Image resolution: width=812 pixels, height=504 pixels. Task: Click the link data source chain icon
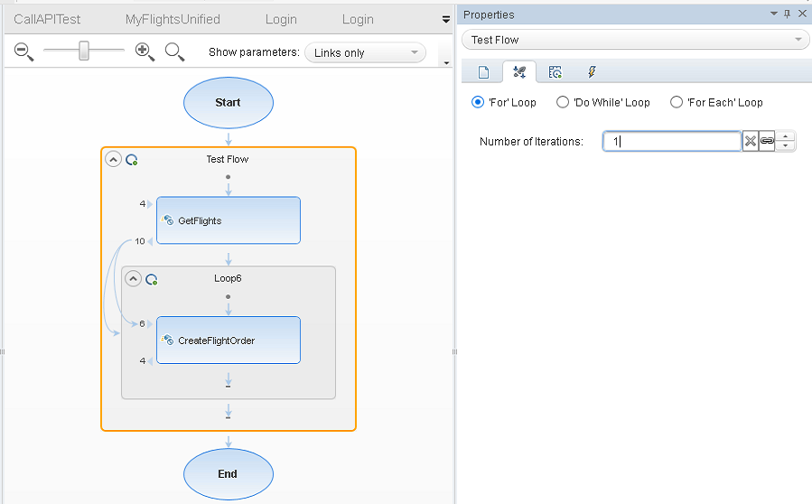767,141
